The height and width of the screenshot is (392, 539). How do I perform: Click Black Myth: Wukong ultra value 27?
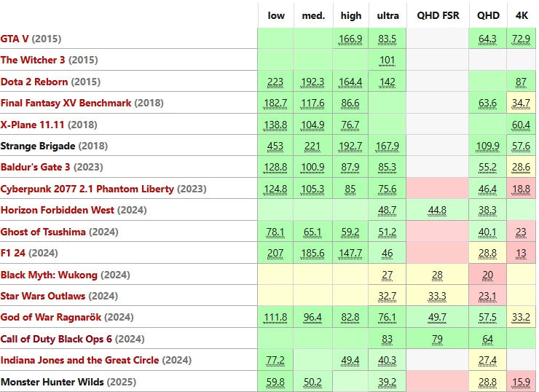tap(387, 275)
